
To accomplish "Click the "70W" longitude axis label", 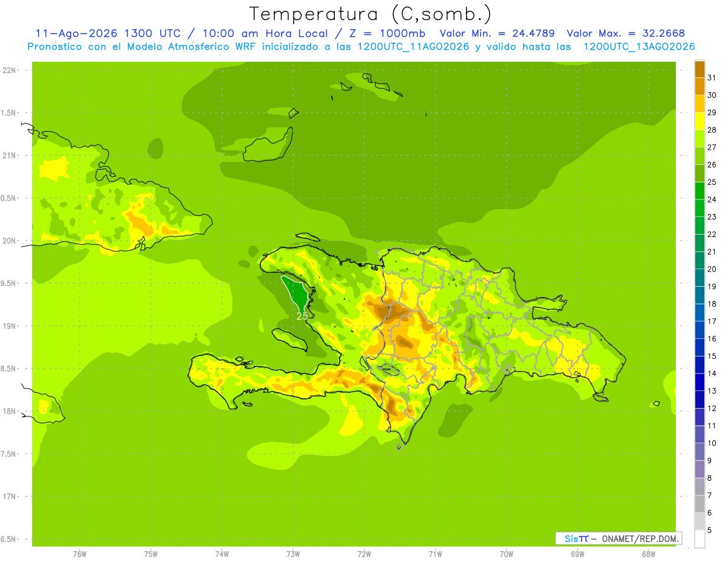I will [507, 554].
